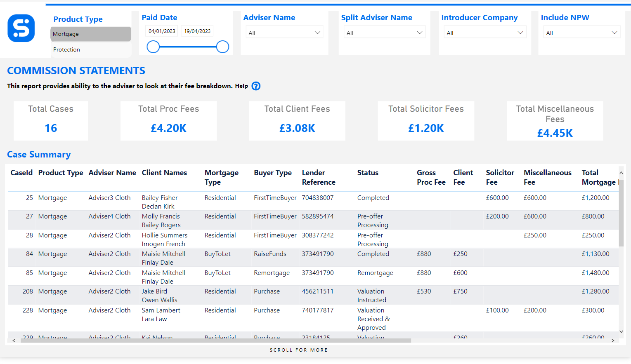Sort by the Buyer Type column header
Screen dimensions: 631x364
pos(273,173)
